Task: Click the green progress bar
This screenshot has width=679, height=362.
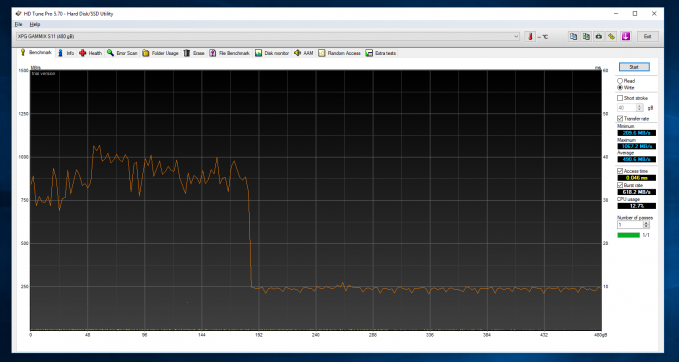Action: point(628,235)
